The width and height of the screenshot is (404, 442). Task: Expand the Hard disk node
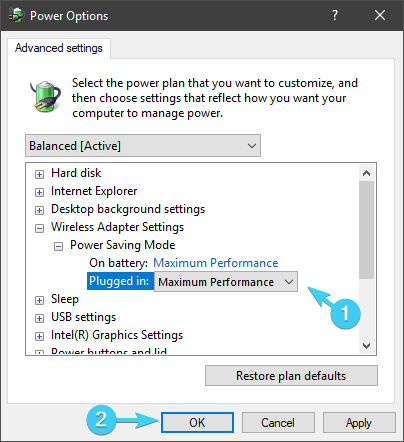coord(39,174)
